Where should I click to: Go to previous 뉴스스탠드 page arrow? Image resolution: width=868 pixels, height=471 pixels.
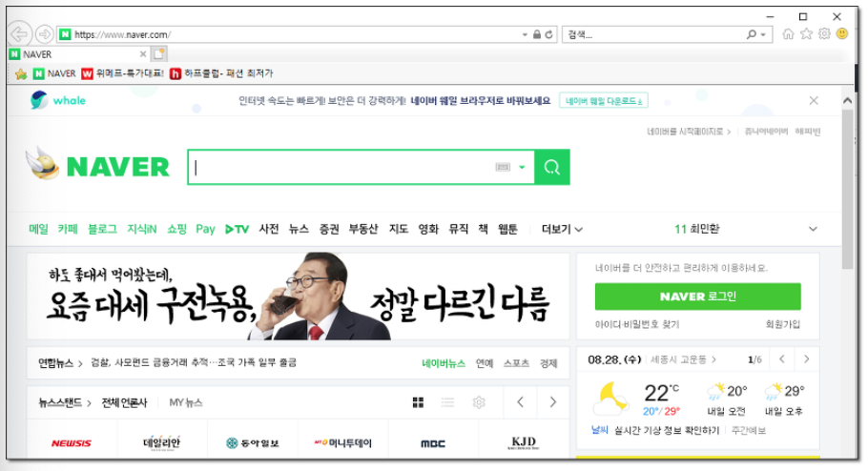coord(521,402)
